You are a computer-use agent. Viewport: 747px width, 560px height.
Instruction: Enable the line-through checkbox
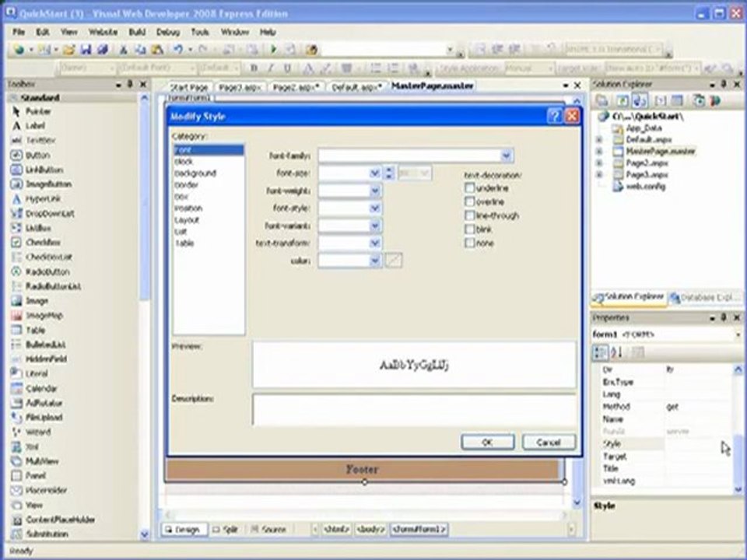point(470,215)
